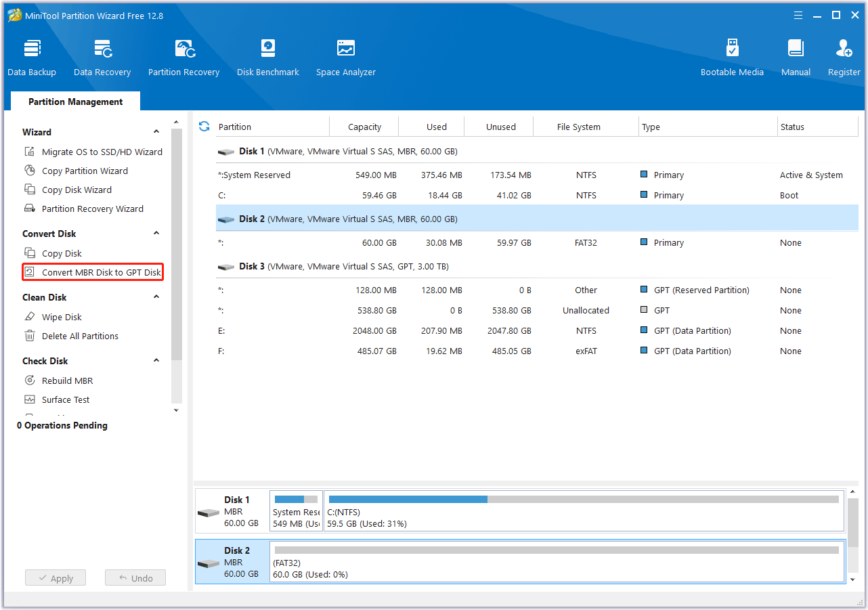Image resolution: width=868 pixels, height=610 pixels.
Task: Sort by the Status column header
Action: 818,127
